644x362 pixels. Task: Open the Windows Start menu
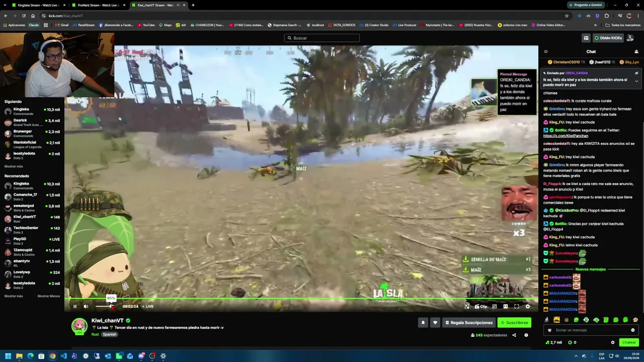point(8,356)
